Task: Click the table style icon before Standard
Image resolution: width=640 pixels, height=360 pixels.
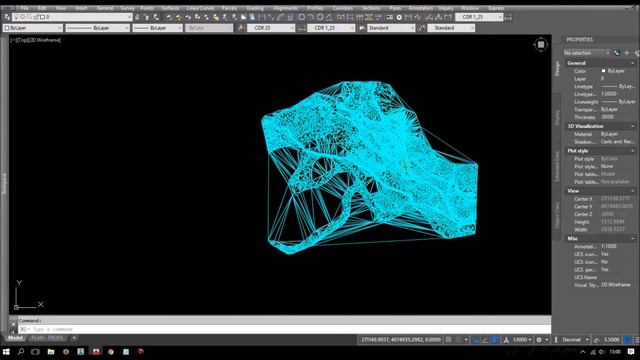Action: [x=362, y=28]
